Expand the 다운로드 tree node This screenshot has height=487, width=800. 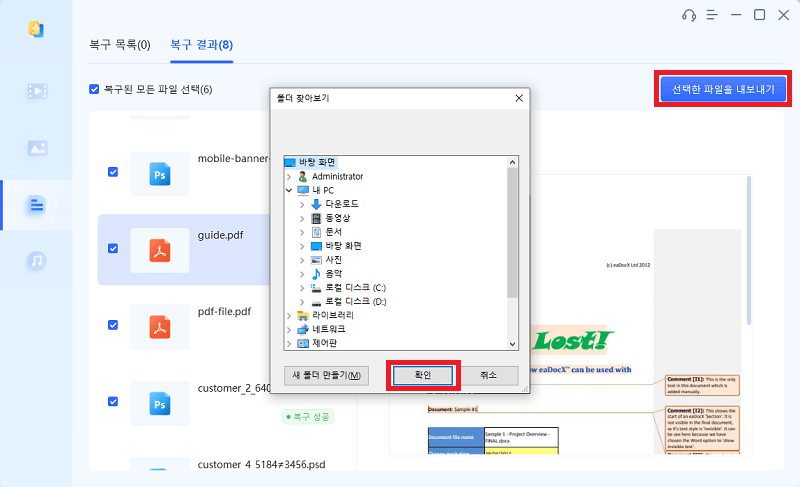tap(302, 204)
